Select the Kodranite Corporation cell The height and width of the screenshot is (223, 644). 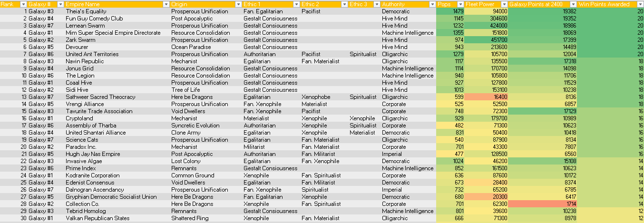[x=117, y=175]
